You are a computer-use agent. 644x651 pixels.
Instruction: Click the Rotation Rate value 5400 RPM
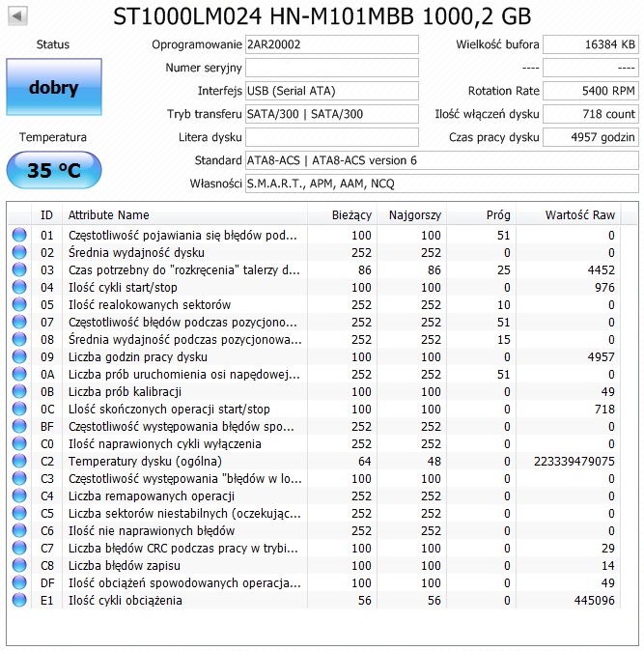coord(591,91)
